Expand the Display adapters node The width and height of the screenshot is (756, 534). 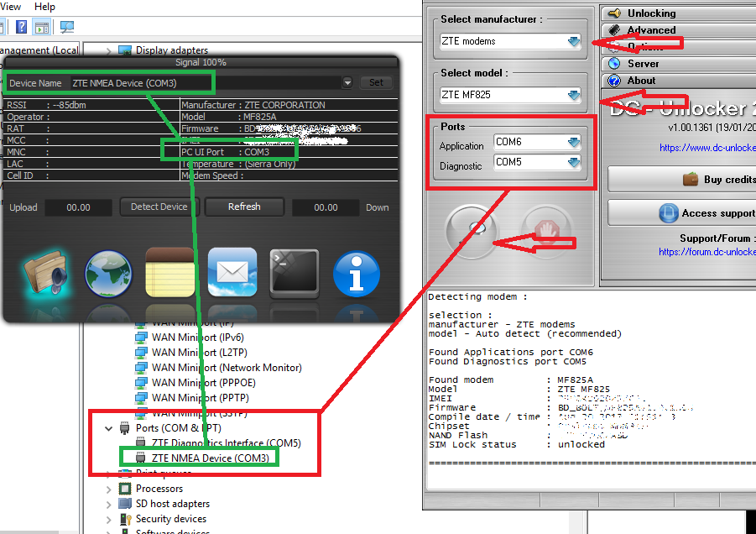[x=109, y=50]
